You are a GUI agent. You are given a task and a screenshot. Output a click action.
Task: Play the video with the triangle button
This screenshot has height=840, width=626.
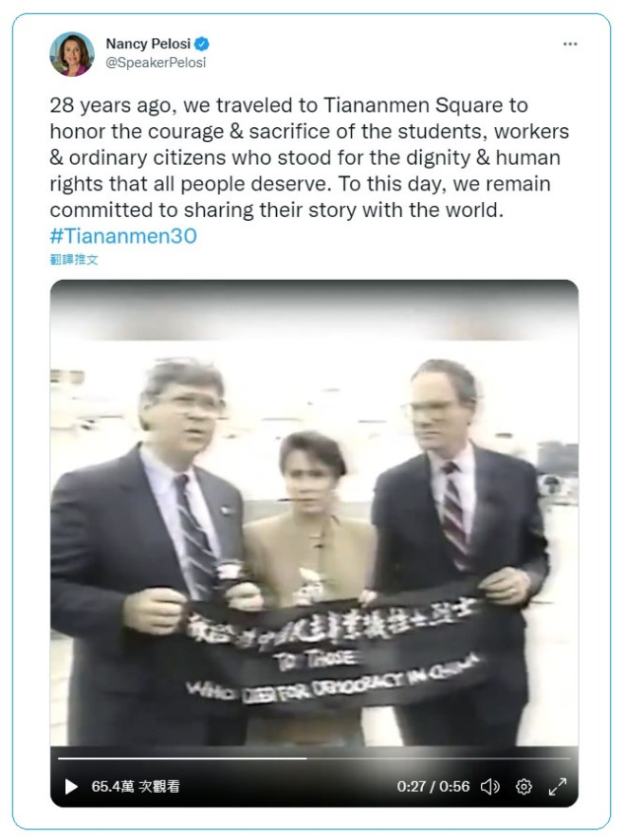(x=71, y=786)
